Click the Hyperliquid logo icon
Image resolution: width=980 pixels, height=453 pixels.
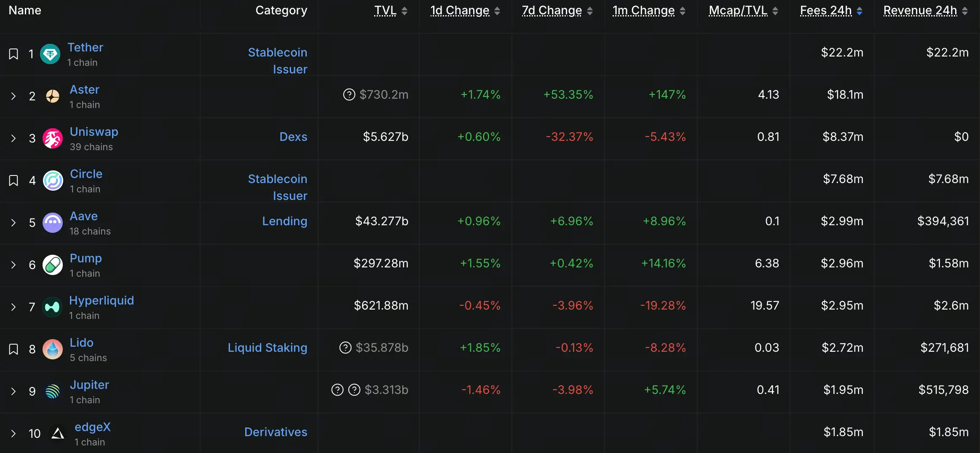tap(52, 307)
